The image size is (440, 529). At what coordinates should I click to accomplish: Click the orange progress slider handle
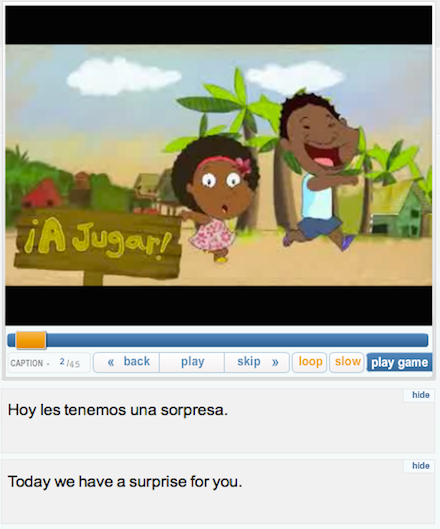[x=31, y=340]
